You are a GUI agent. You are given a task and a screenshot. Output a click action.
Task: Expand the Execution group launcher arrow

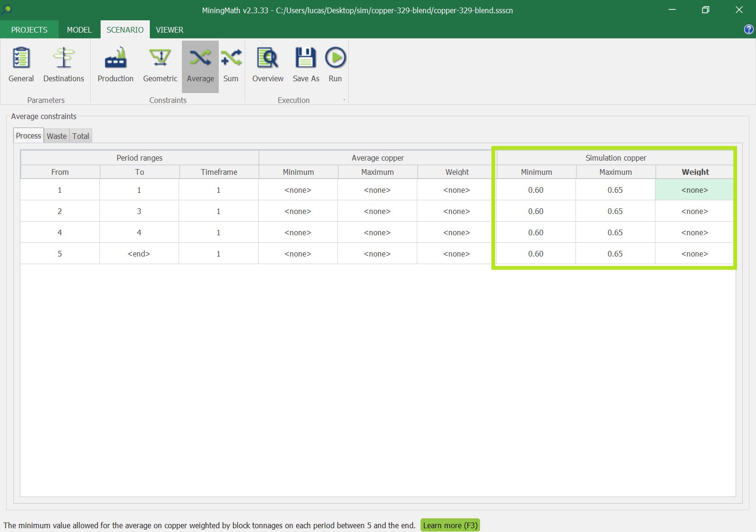(344, 100)
